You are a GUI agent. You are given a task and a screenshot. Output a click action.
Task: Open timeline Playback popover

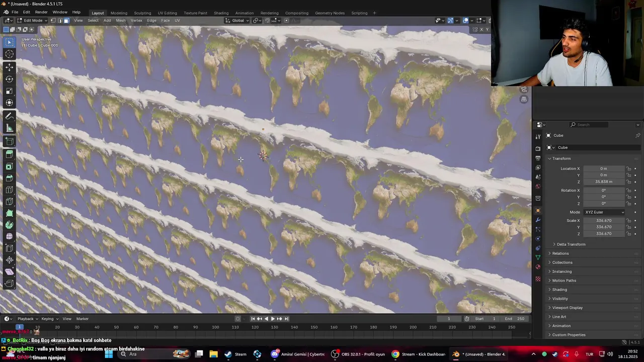28,319
